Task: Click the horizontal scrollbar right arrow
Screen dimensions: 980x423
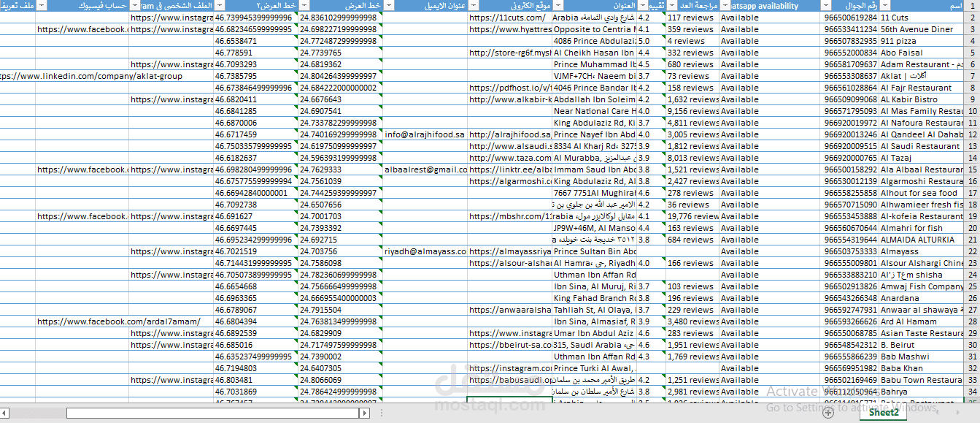Action: [363, 413]
